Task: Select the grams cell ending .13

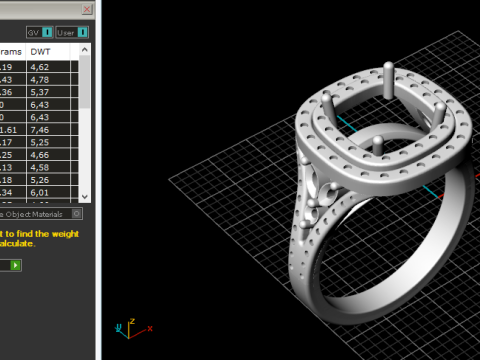Action: [x=13, y=167]
